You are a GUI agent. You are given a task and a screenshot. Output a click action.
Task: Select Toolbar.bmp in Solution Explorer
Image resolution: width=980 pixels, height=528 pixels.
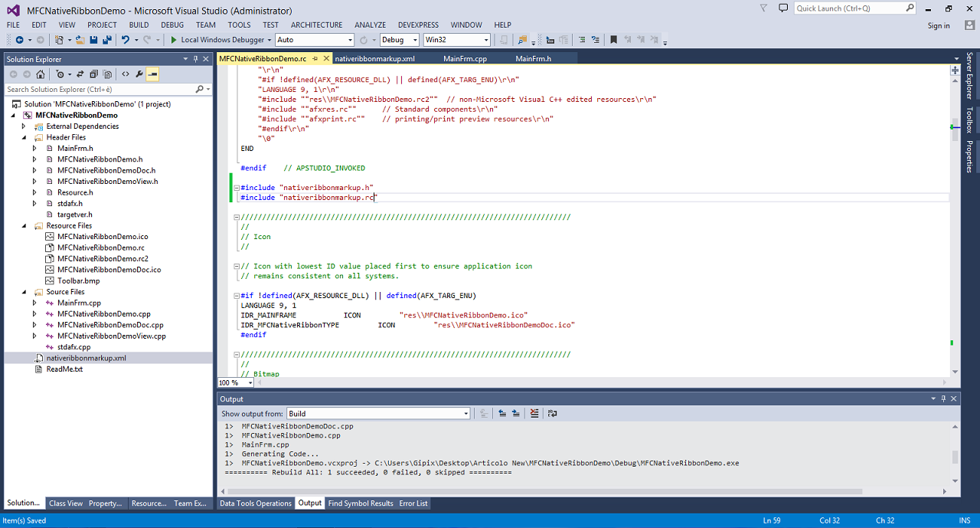(78, 280)
